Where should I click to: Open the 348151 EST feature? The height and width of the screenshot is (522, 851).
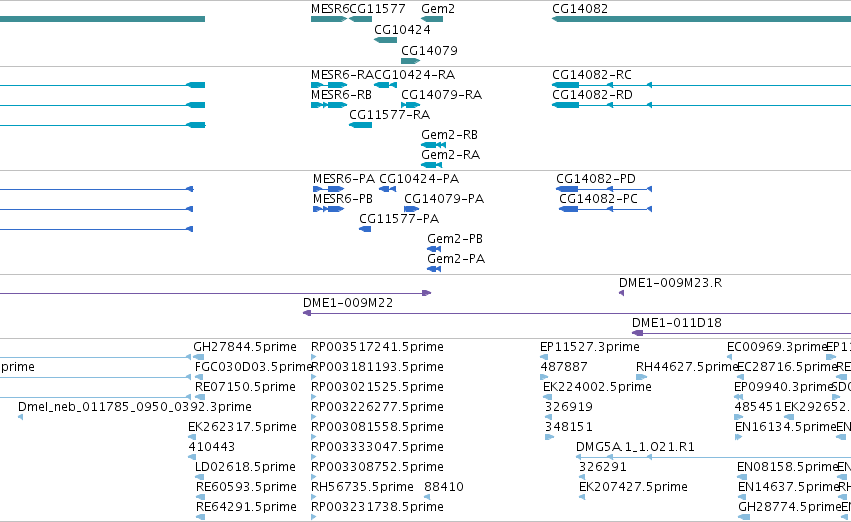point(549,438)
